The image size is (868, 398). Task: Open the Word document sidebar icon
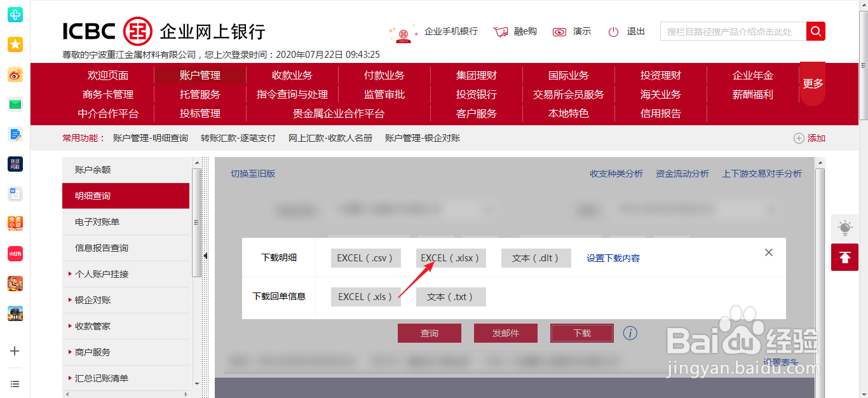point(15,194)
